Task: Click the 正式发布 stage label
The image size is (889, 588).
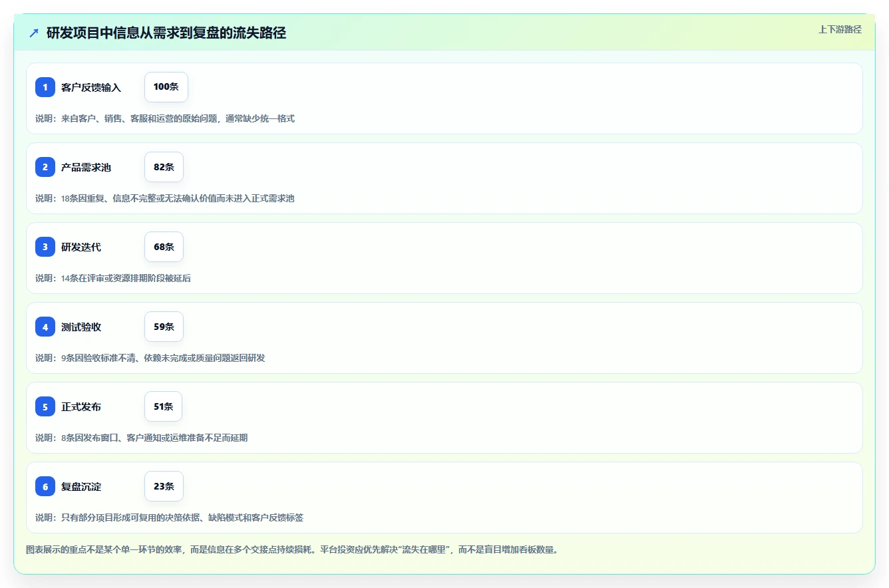Action: [81, 406]
